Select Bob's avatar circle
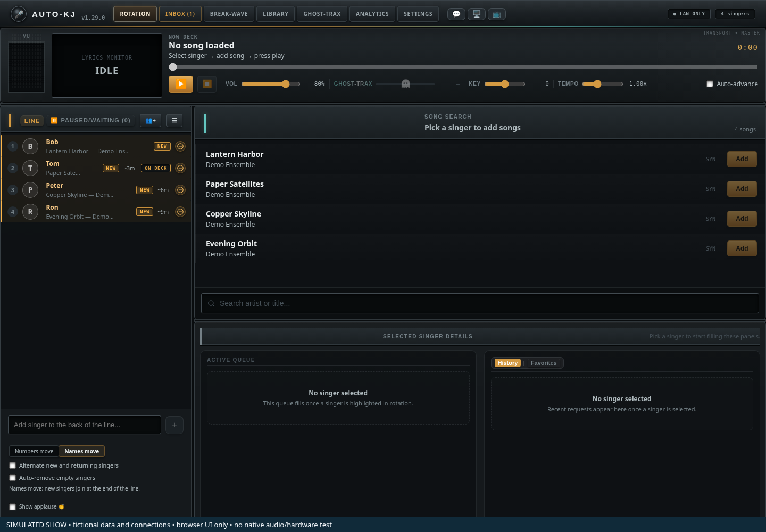The width and height of the screenshot is (766, 532). (x=30, y=146)
